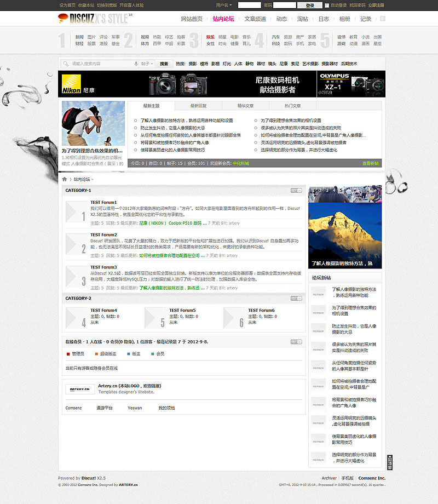
Task: Open the 帖子 search type dropdown
Action: tap(147, 64)
